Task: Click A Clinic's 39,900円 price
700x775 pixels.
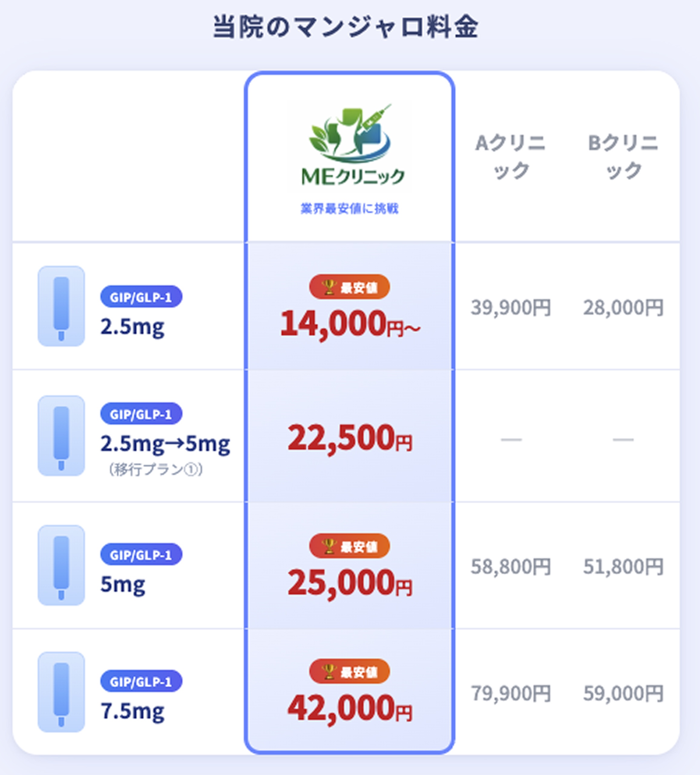Action: click(x=511, y=308)
